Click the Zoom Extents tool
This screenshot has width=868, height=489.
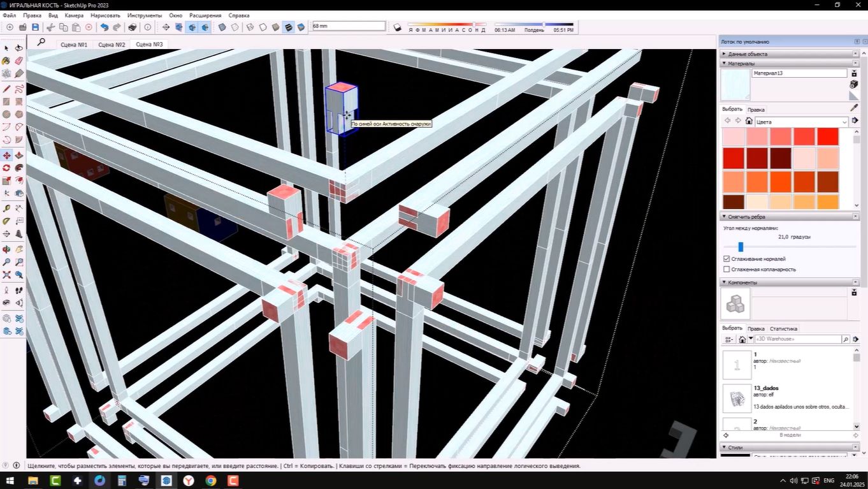click(x=6, y=275)
